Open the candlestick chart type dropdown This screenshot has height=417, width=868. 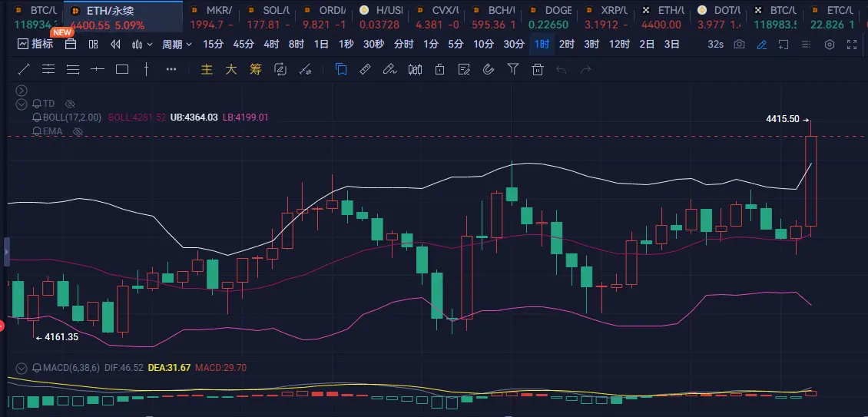click(141, 45)
